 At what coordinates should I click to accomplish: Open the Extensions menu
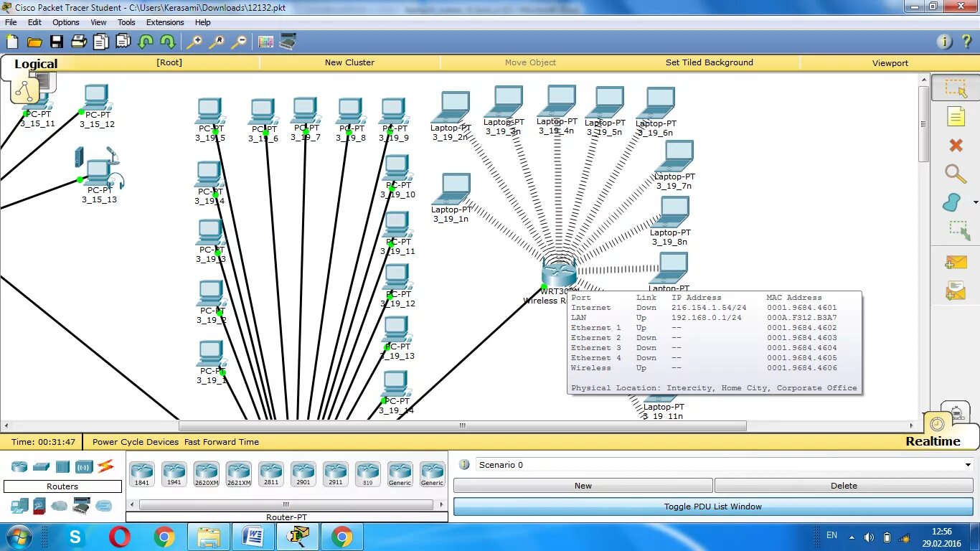[x=165, y=22]
